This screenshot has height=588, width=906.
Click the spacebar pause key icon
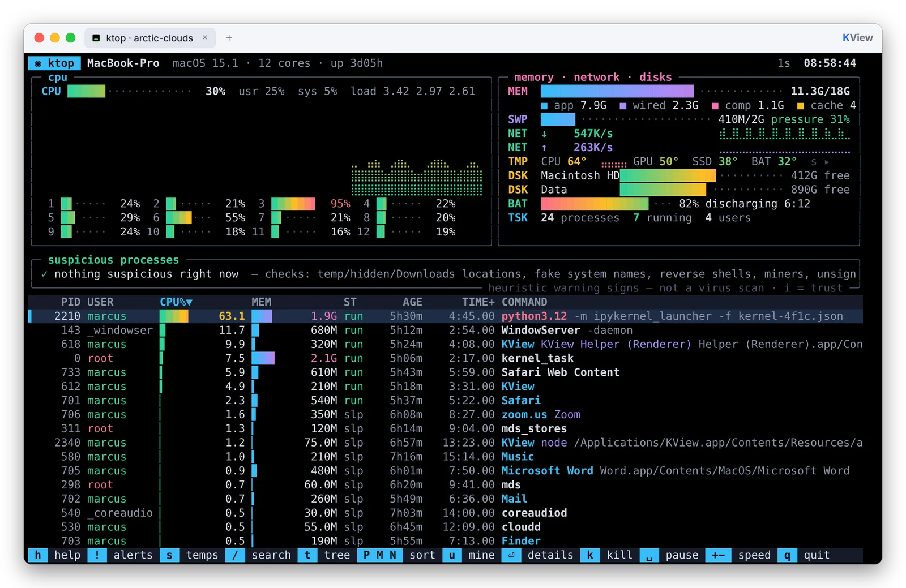click(649, 555)
